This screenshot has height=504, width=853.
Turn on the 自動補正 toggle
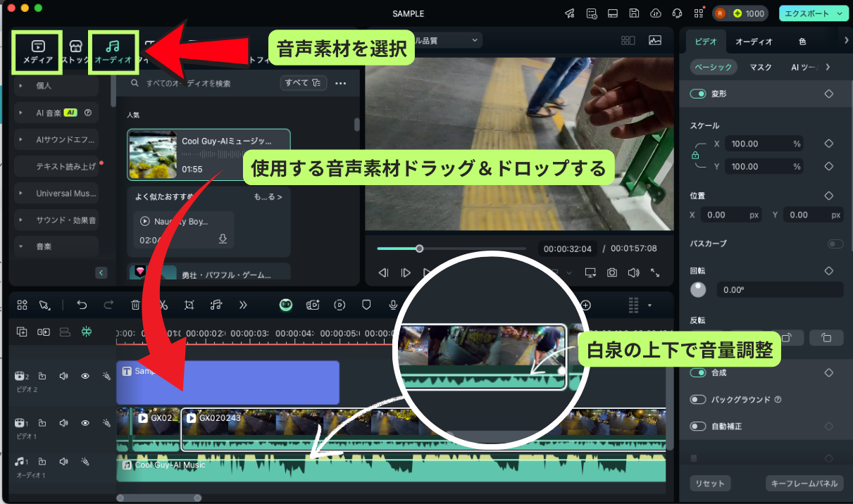click(x=698, y=426)
